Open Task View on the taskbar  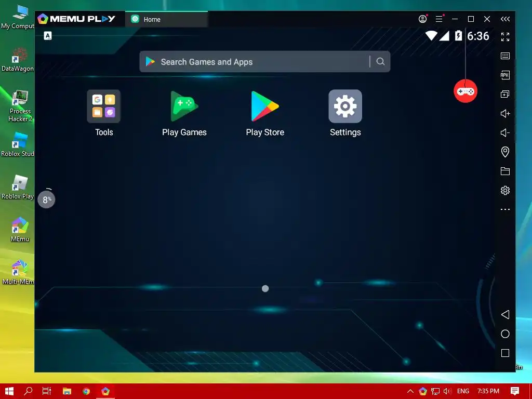coord(47,391)
